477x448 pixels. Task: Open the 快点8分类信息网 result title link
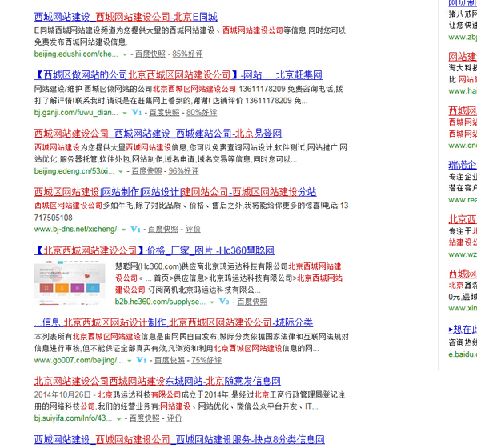(179, 439)
